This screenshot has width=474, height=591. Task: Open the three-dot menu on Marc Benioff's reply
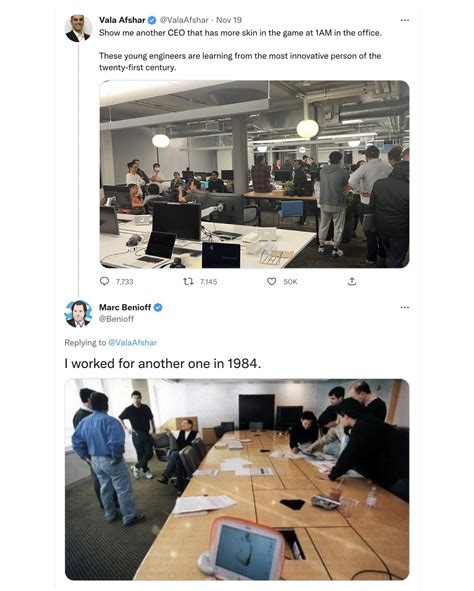click(405, 308)
